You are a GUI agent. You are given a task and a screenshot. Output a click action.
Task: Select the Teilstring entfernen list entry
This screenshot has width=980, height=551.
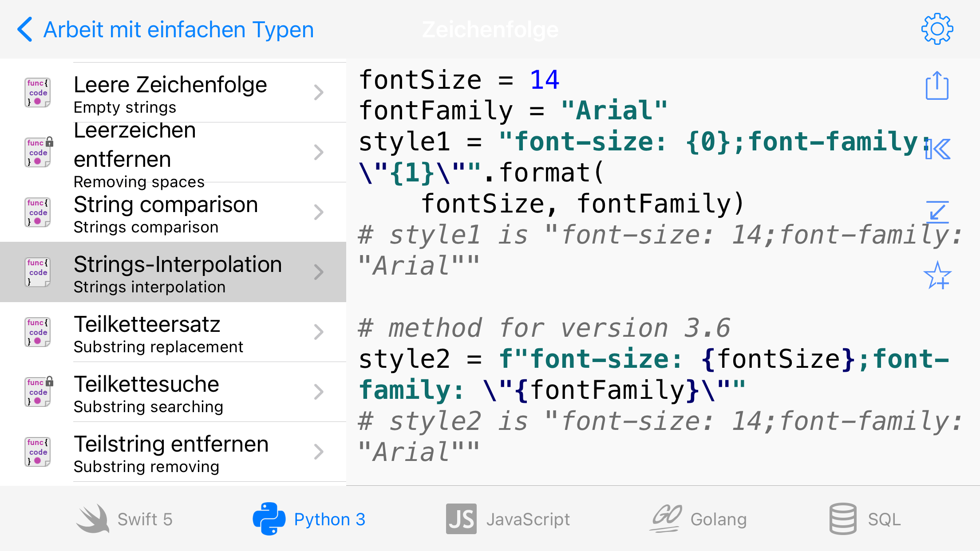coord(178,452)
